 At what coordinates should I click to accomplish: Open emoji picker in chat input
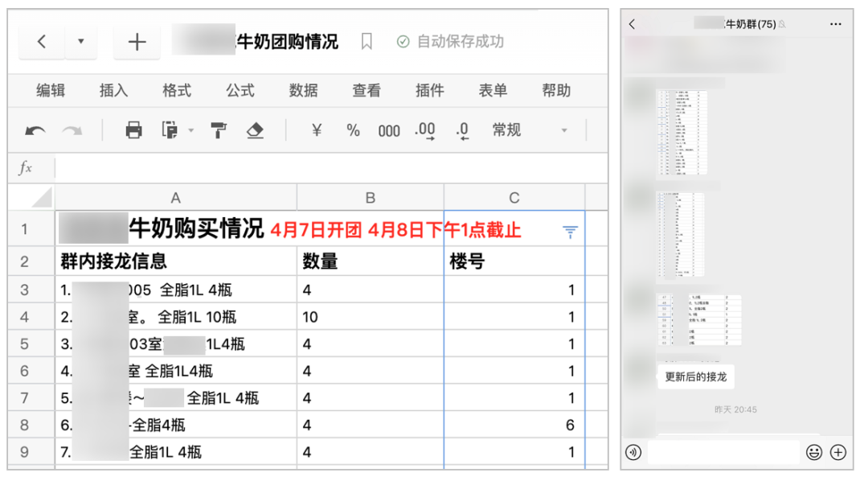(x=813, y=452)
